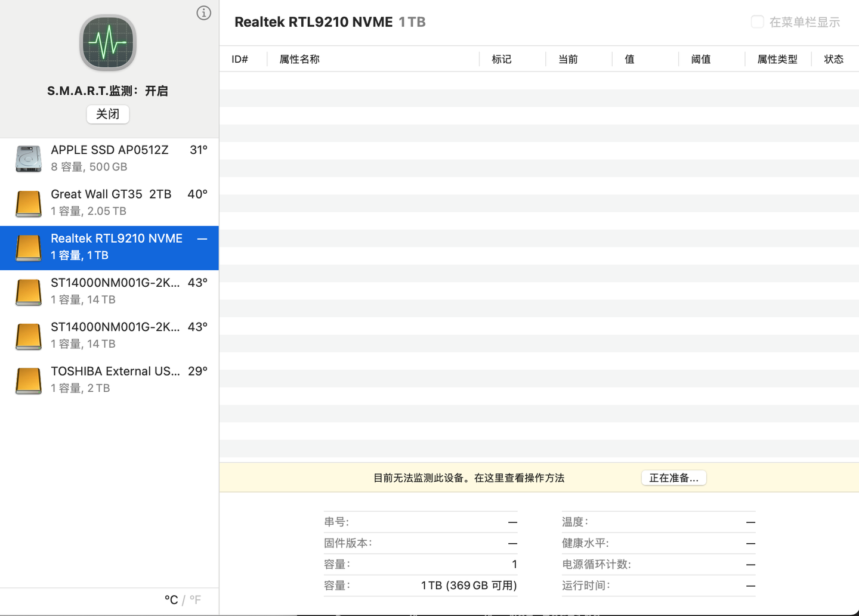
Task: Click the 串号 serial number field
Action: coord(421,522)
